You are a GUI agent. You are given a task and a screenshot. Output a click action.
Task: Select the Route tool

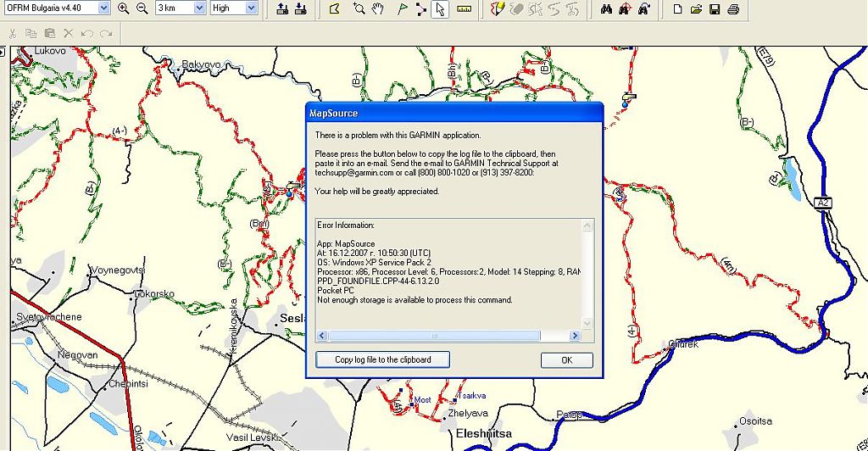pos(421,8)
